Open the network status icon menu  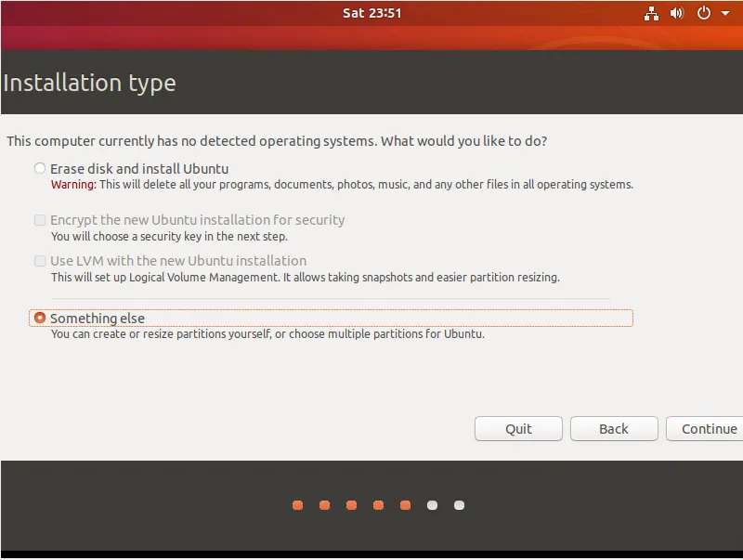pyautogui.click(x=652, y=13)
